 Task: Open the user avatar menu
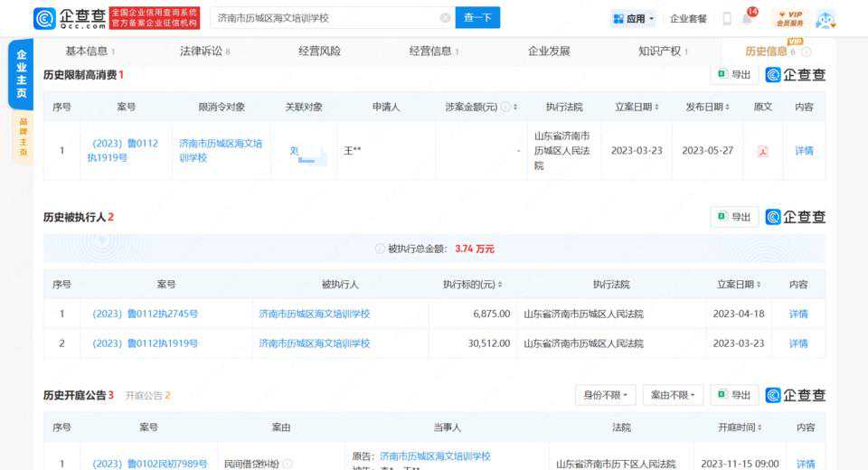click(x=826, y=19)
